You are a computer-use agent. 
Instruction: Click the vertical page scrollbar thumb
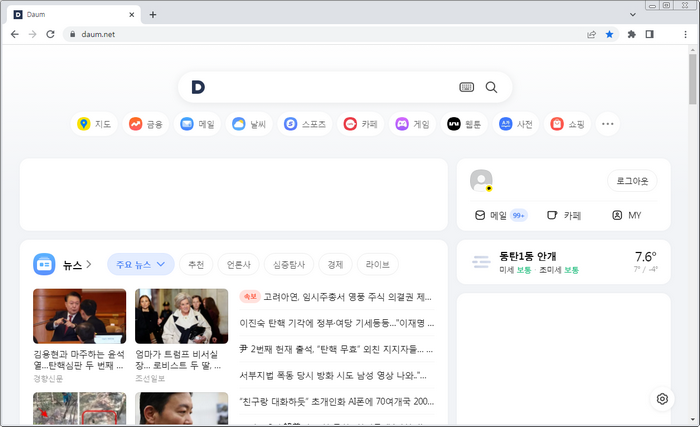(692, 80)
